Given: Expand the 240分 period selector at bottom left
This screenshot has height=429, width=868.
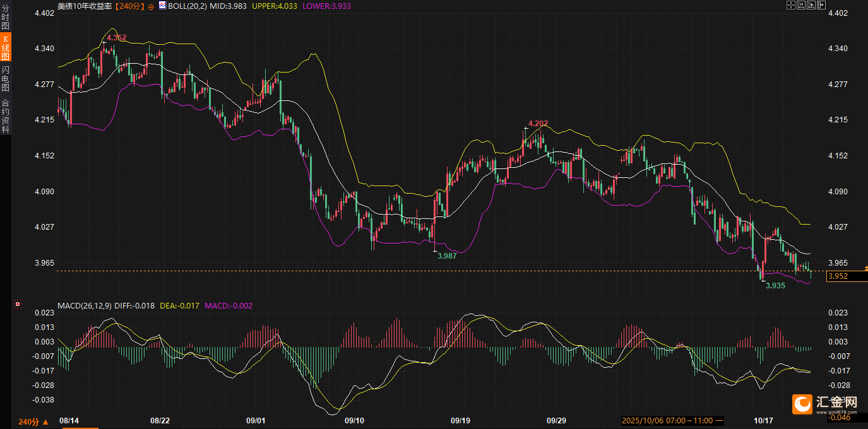Looking at the screenshot, I should [x=33, y=421].
